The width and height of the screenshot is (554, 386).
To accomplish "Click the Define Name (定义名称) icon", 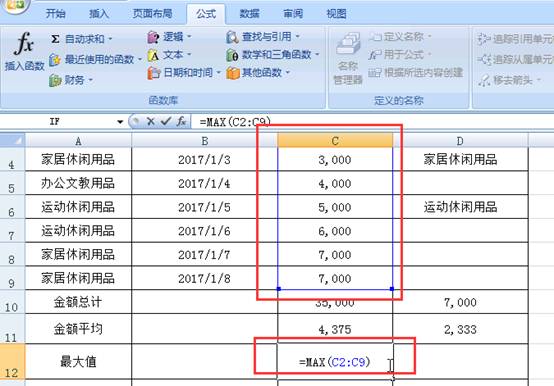I will [375, 37].
